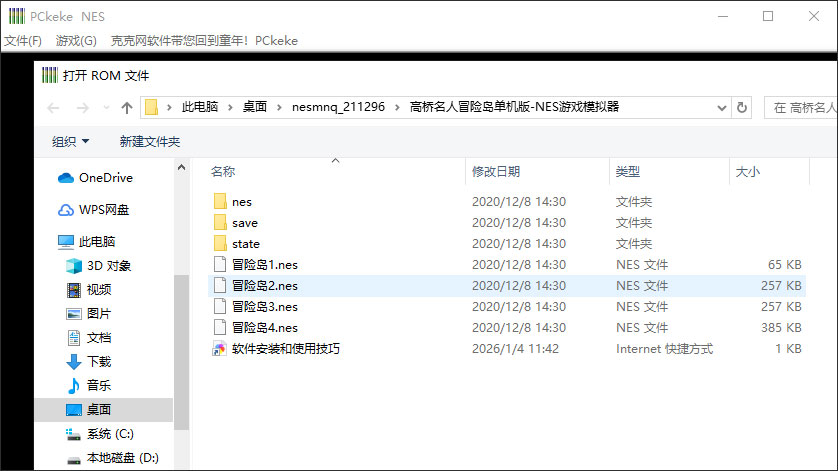The height and width of the screenshot is (471, 838).
Task: Click the 下载 download arrow icon
Action: [74, 362]
